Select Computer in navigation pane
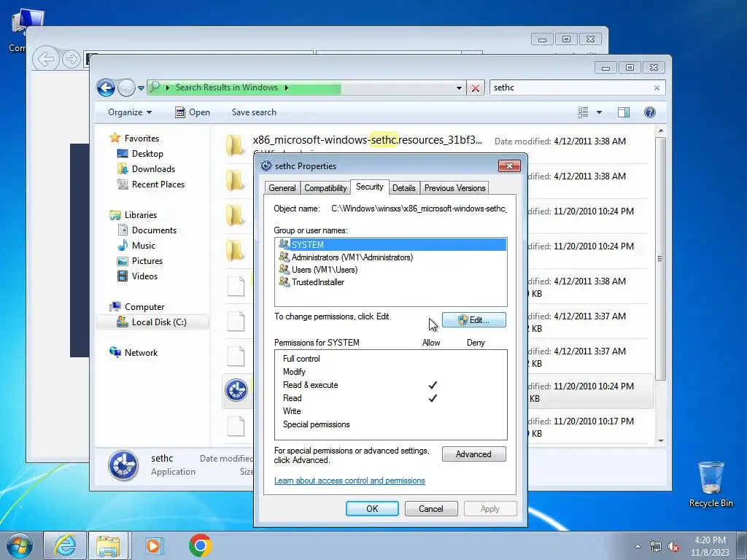The image size is (747, 560). click(136, 307)
